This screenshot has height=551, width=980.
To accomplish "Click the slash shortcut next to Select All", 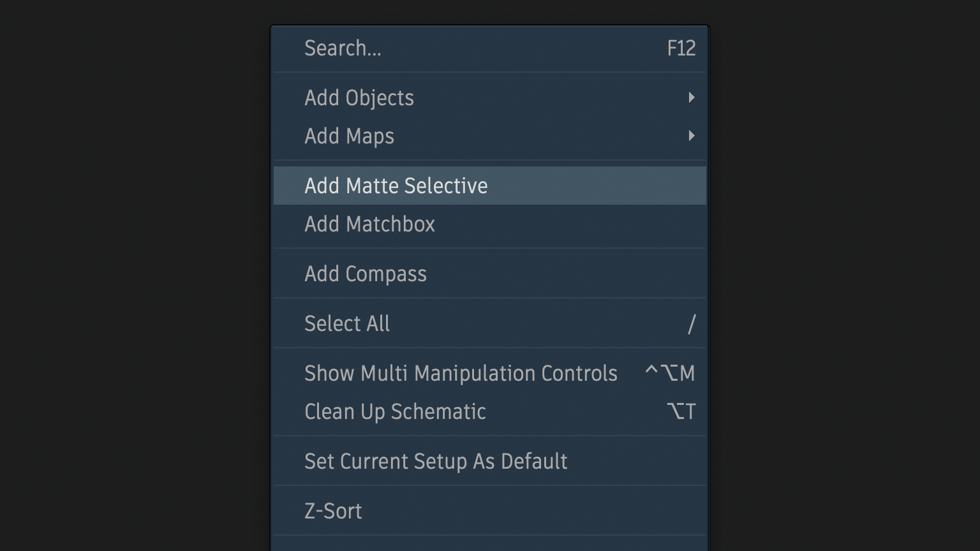I will (x=691, y=324).
